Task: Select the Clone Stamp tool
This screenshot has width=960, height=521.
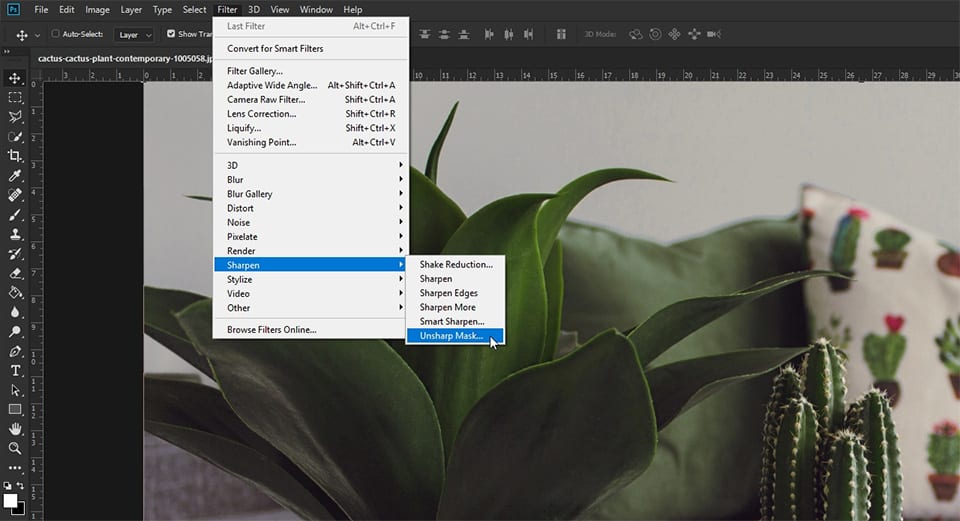Action: click(x=15, y=234)
